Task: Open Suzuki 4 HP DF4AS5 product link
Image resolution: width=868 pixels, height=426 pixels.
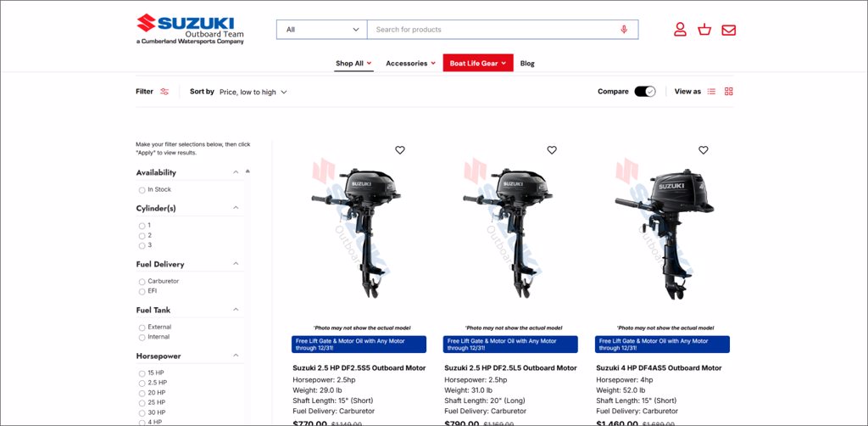Action: coord(659,367)
